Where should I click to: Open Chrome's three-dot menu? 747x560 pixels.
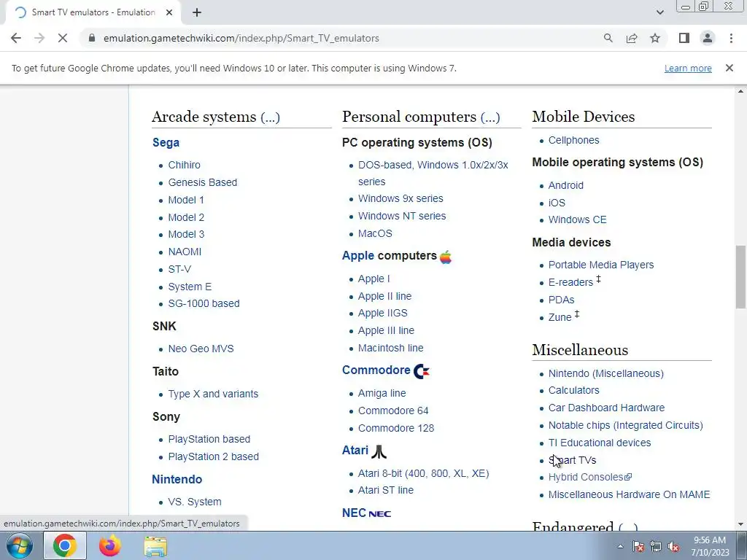(731, 38)
